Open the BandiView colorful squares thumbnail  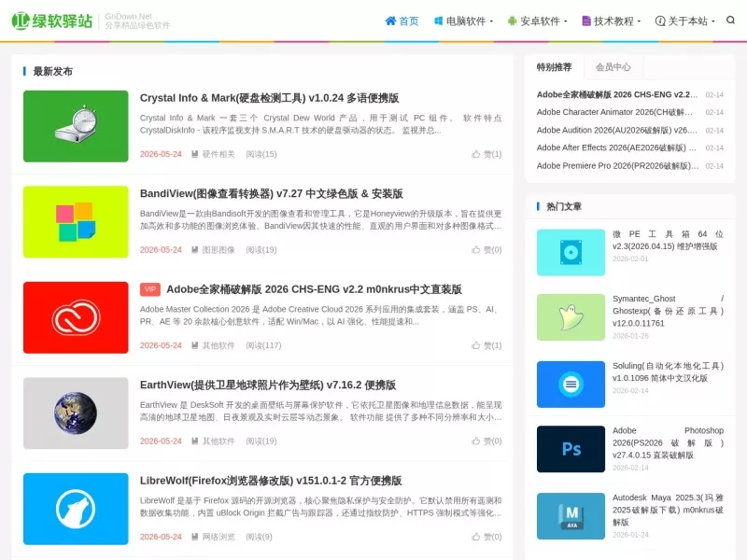[x=76, y=222]
